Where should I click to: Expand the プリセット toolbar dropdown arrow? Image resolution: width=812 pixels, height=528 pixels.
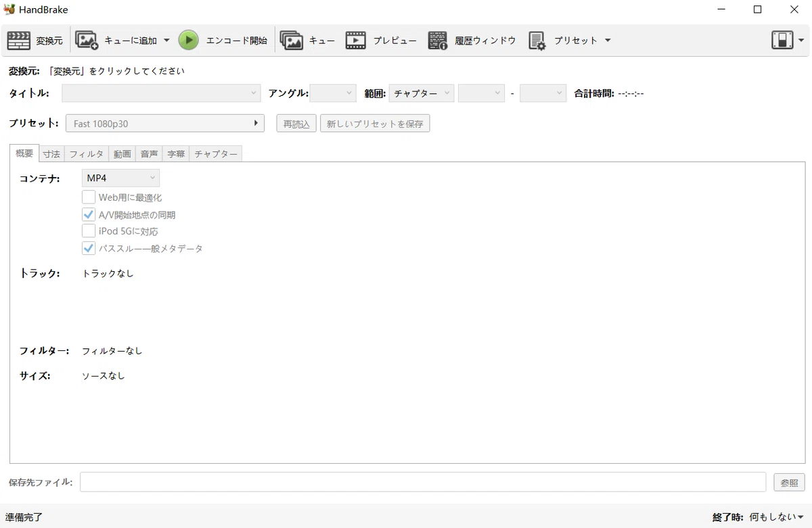607,41
